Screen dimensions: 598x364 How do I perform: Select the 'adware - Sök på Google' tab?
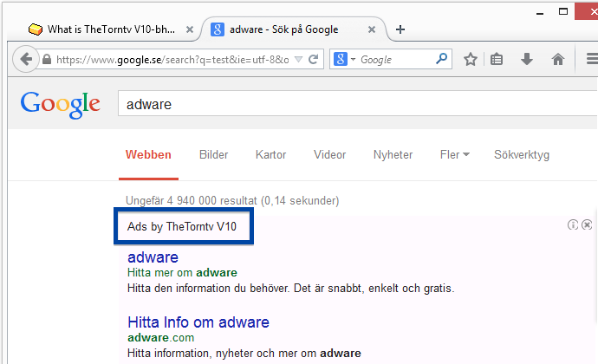click(x=294, y=29)
